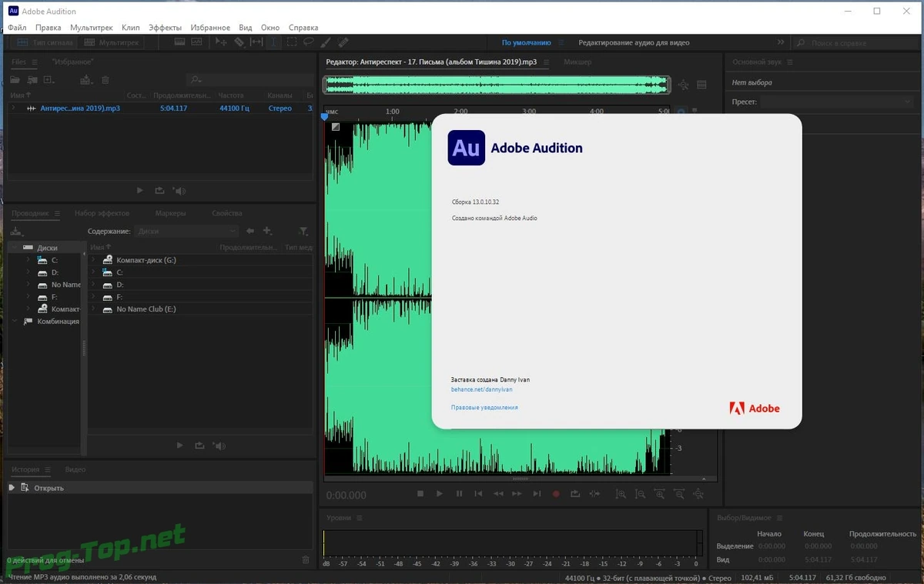Toggle the HUD volume overlay in waveform
924x584 pixels.
coord(336,127)
